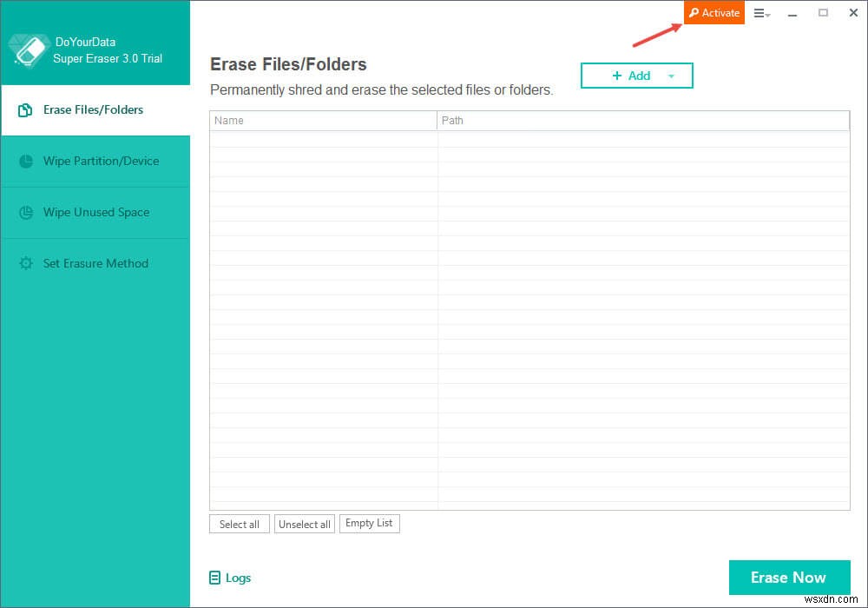The width and height of the screenshot is (868, 608).
Task: Click the Logs icon at the bottom
Action: [214, 578]
